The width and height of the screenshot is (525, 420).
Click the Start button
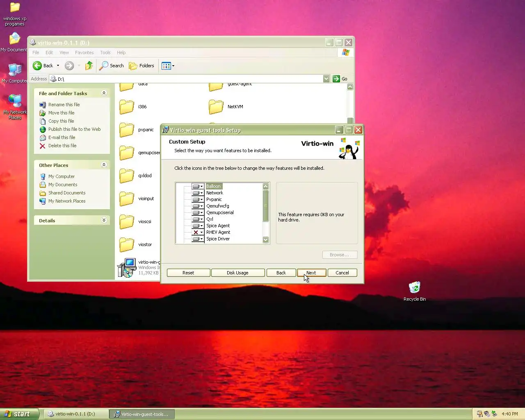tap(19, 414)
